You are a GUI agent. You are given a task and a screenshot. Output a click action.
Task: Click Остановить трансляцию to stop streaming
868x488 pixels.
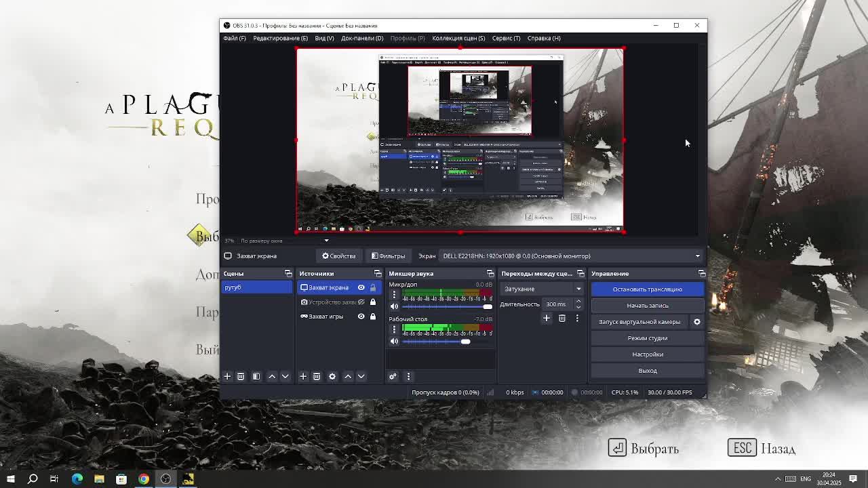click(648, 289)
